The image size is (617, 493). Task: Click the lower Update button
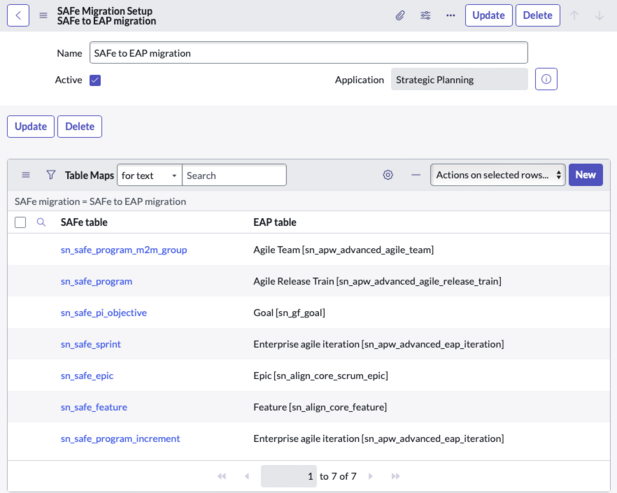click(31, 126)
